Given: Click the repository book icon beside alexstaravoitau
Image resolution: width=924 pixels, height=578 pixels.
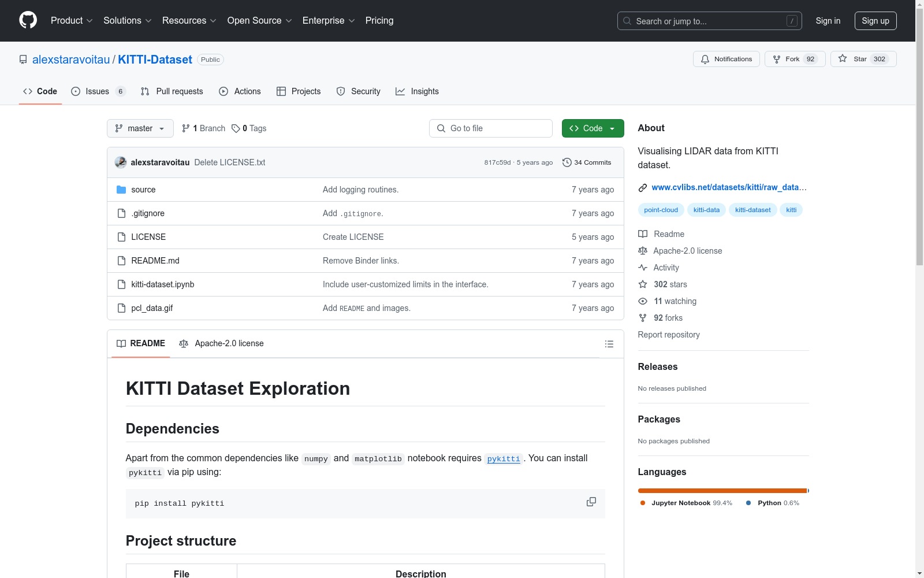Looking at the screenshot, I should 23,60.
